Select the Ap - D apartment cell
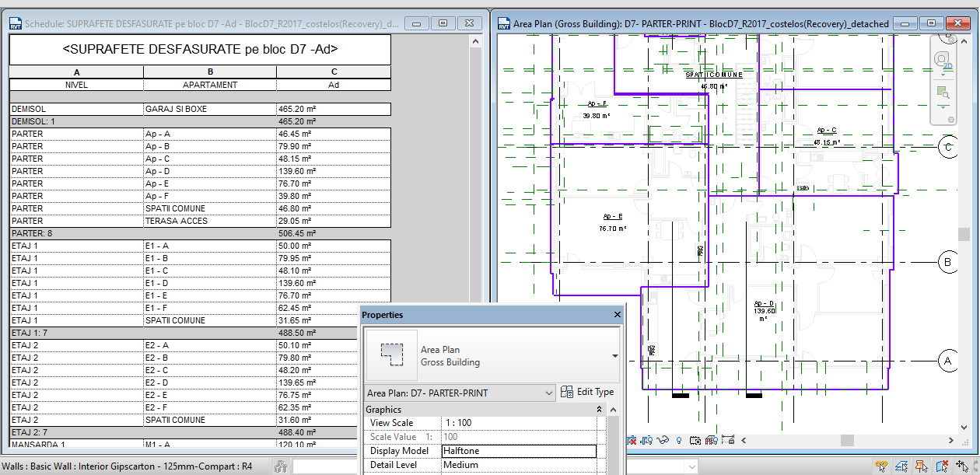 point(210,171)
